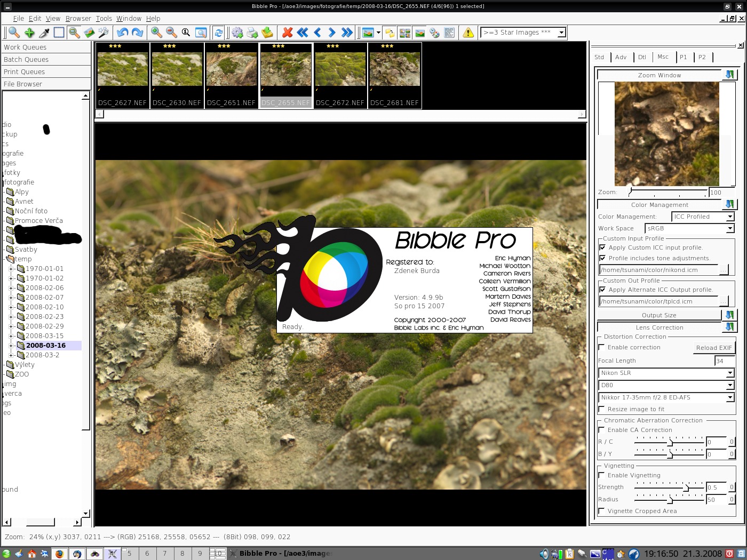
Task: Open the D80 camera model dropdown
Action: pos(730,385)
